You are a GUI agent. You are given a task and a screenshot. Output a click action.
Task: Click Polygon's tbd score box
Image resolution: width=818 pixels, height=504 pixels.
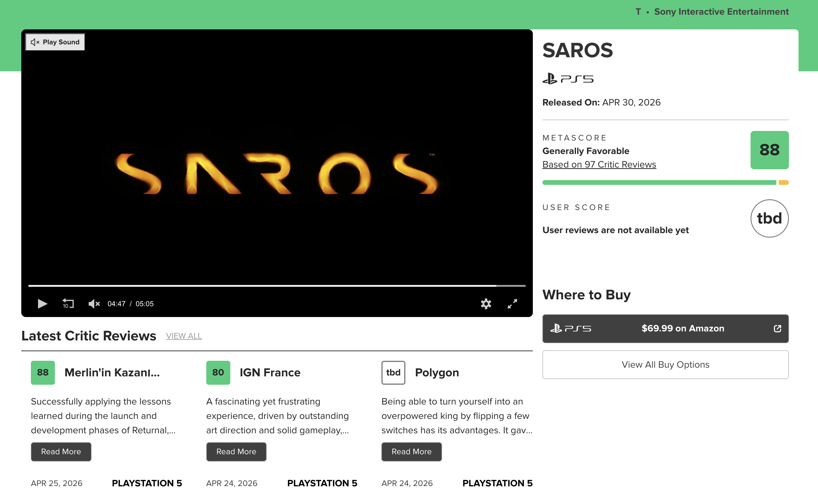point(393,372)
